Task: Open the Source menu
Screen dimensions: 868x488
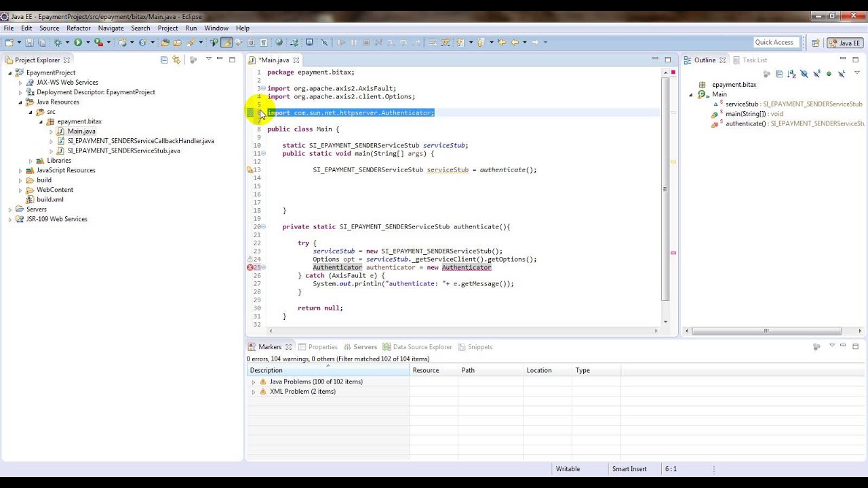Action: pos(49,28)
